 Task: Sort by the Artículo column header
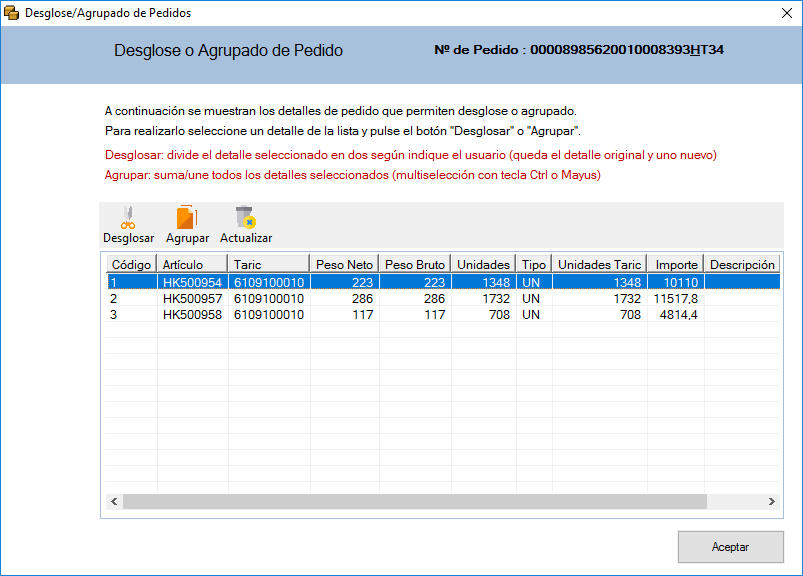(192, 265)
